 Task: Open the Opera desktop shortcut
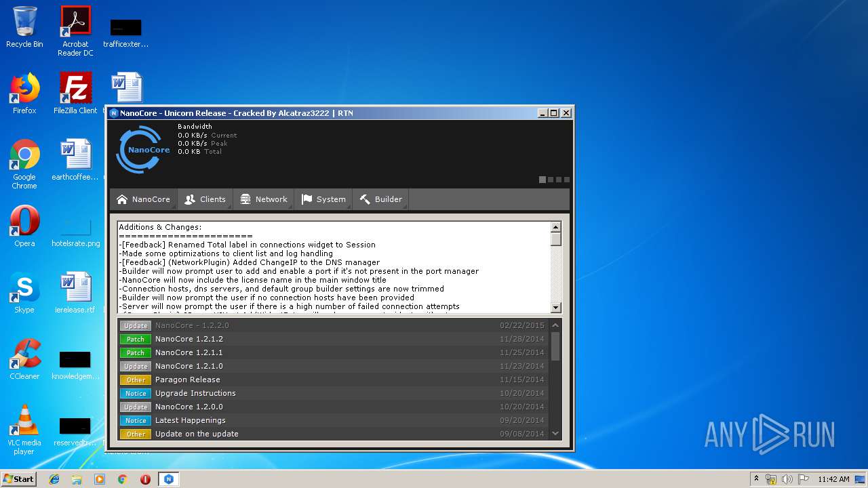[x=24, y=226]
